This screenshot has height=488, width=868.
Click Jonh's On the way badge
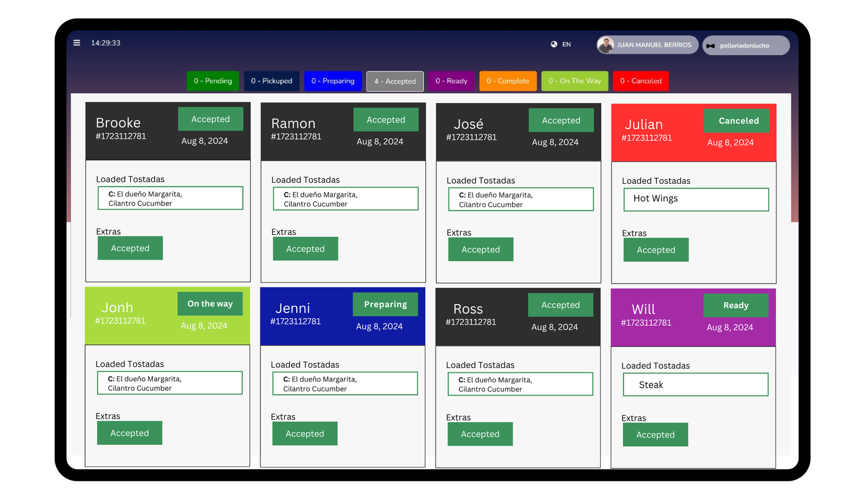(210, 304)
